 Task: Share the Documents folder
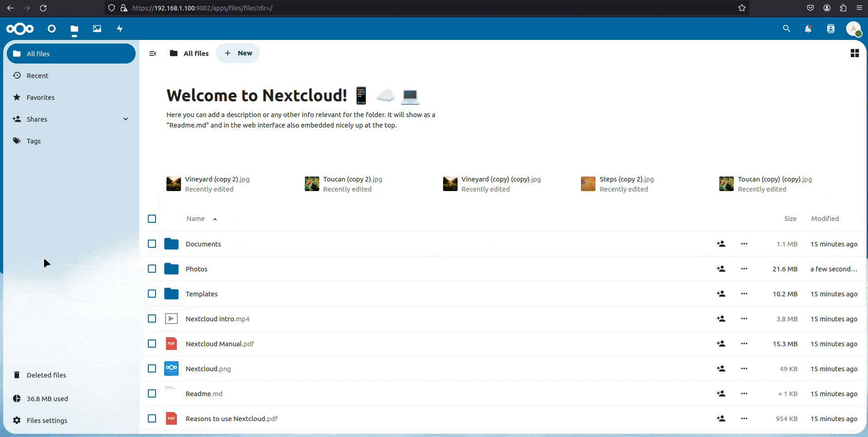[x=721, y=244]
